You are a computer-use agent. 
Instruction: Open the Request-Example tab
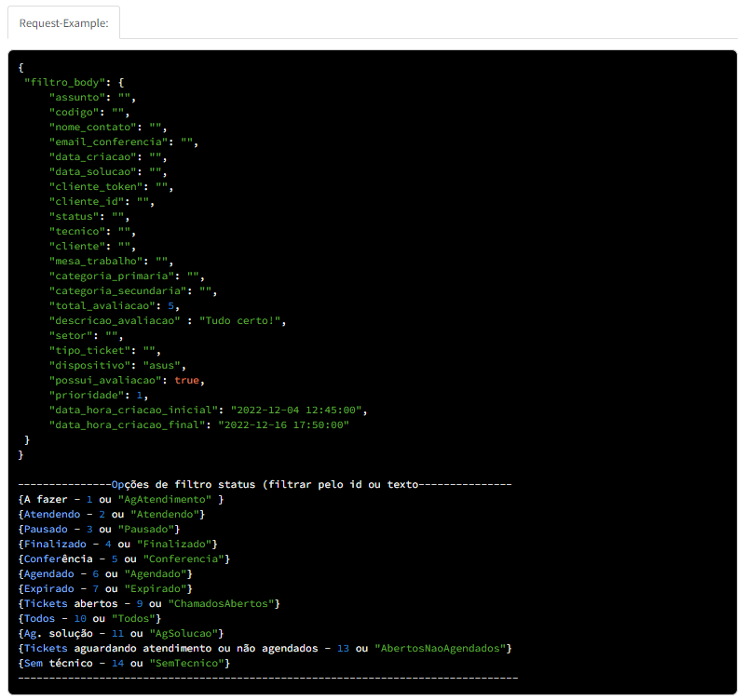click(64, 23)
